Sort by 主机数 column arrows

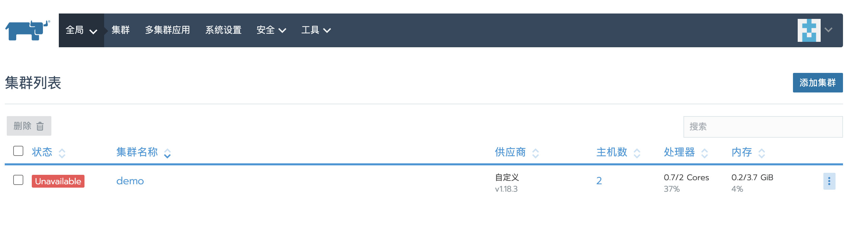[637, 153]
